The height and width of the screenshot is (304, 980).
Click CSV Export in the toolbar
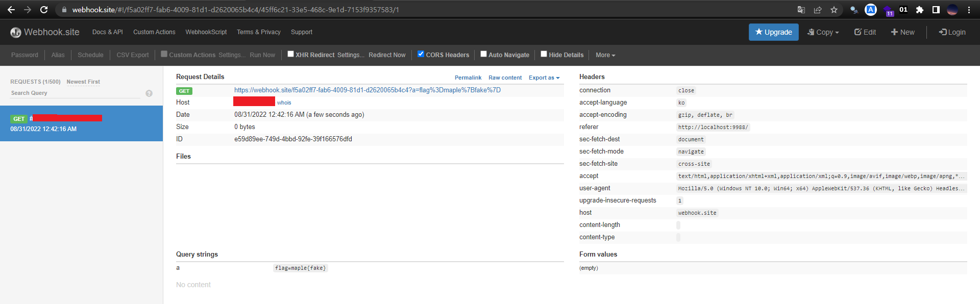click(x=133, y=55)
